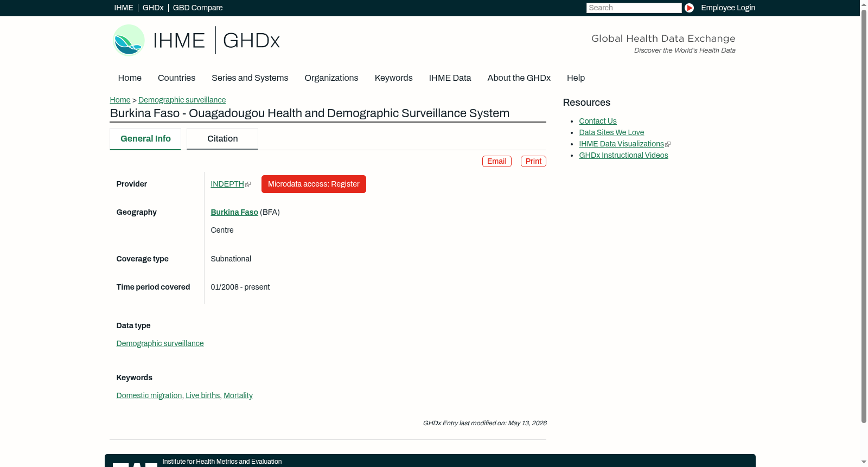Click 'Subnational' coverage type text
The image size is (868, 467).
click(x=231, y=259)
